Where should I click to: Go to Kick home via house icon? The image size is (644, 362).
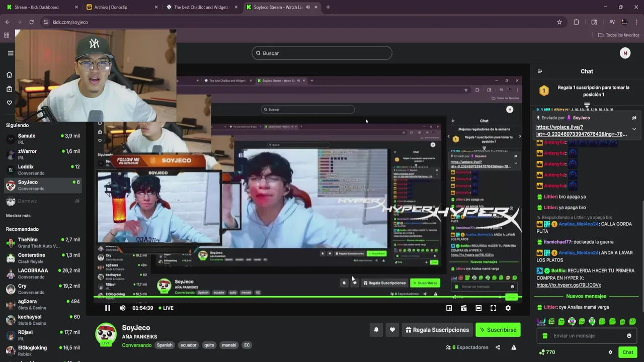click(9, 75)
